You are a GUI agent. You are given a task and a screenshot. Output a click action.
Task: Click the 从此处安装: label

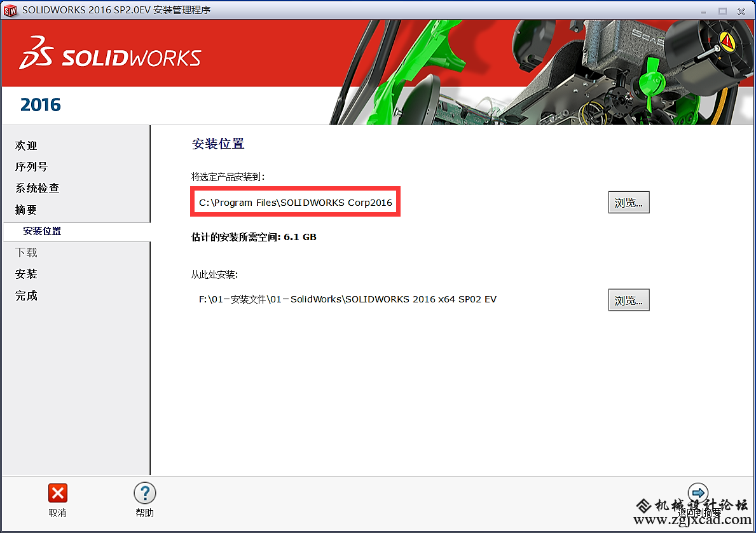pyautogui.click(x=214, y=274)
